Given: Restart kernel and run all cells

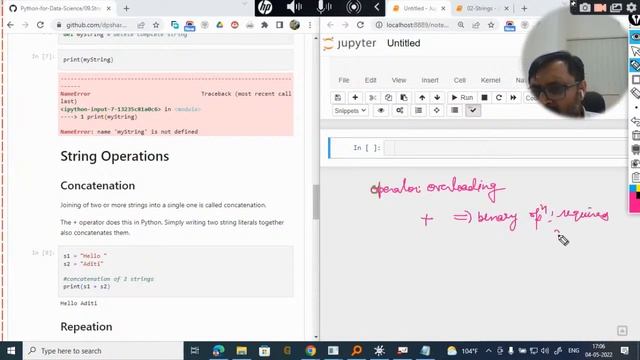Looking at the screenshot, I should click(513, 98).
